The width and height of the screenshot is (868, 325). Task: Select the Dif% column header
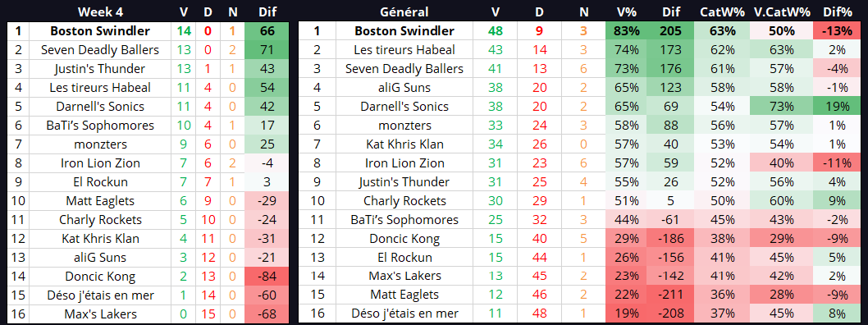pos(837,11)
